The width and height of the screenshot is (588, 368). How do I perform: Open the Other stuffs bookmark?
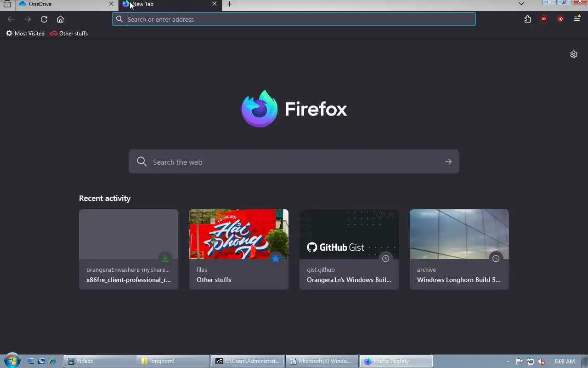tap(69, 34)
